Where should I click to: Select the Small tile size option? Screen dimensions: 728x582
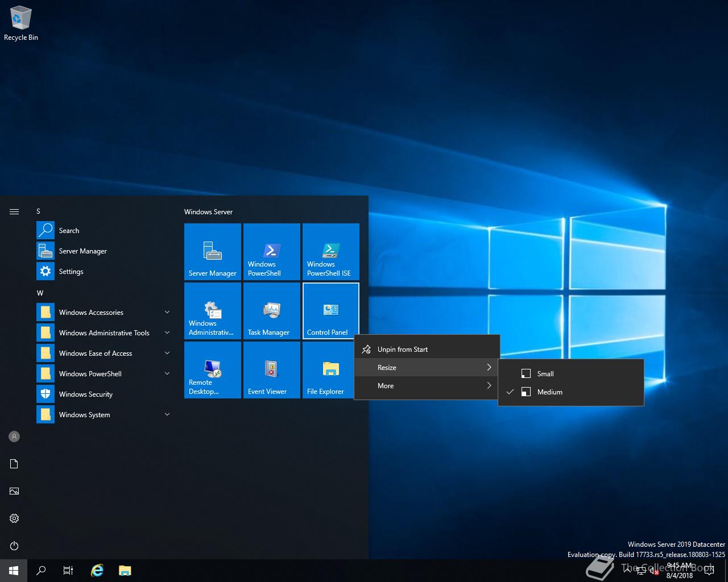[x=571, y=374]
